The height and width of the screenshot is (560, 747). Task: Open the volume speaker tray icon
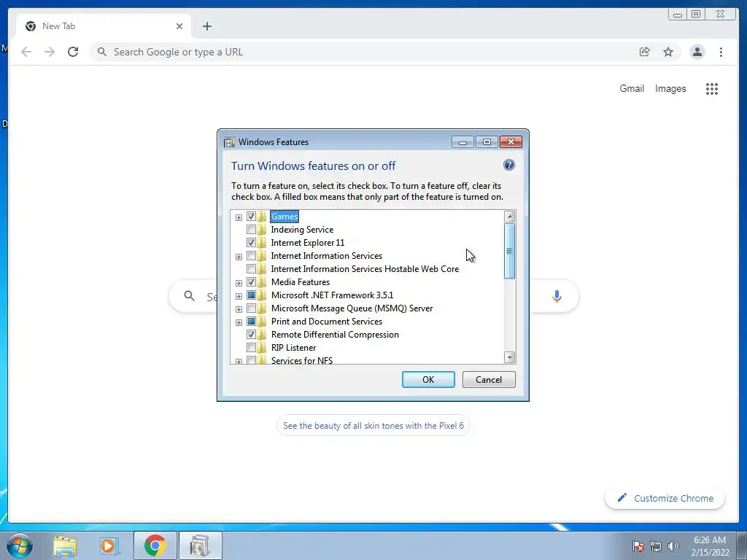(x=673, y=546)
